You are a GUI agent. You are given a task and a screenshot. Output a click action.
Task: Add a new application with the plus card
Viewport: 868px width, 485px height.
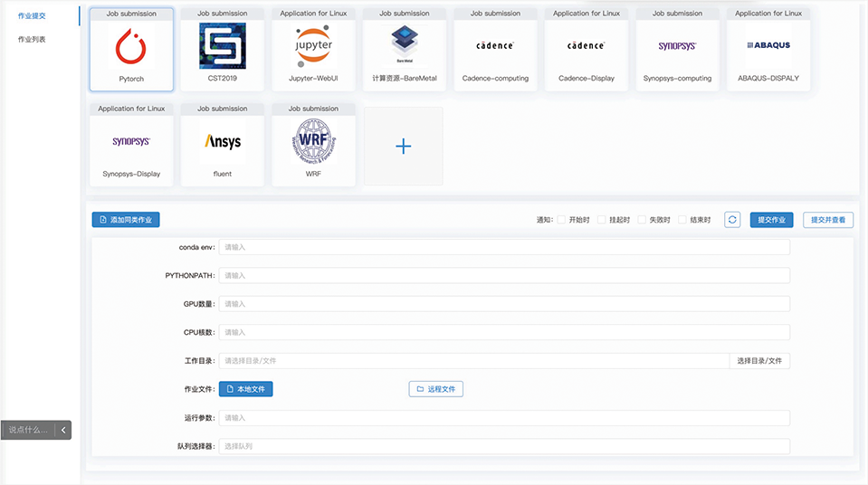point(404,147)
